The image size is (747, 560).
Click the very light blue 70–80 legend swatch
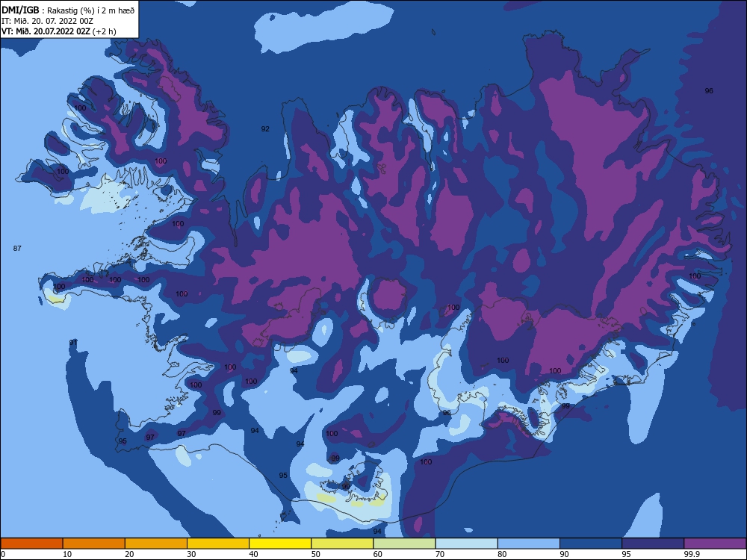(466, 544)
